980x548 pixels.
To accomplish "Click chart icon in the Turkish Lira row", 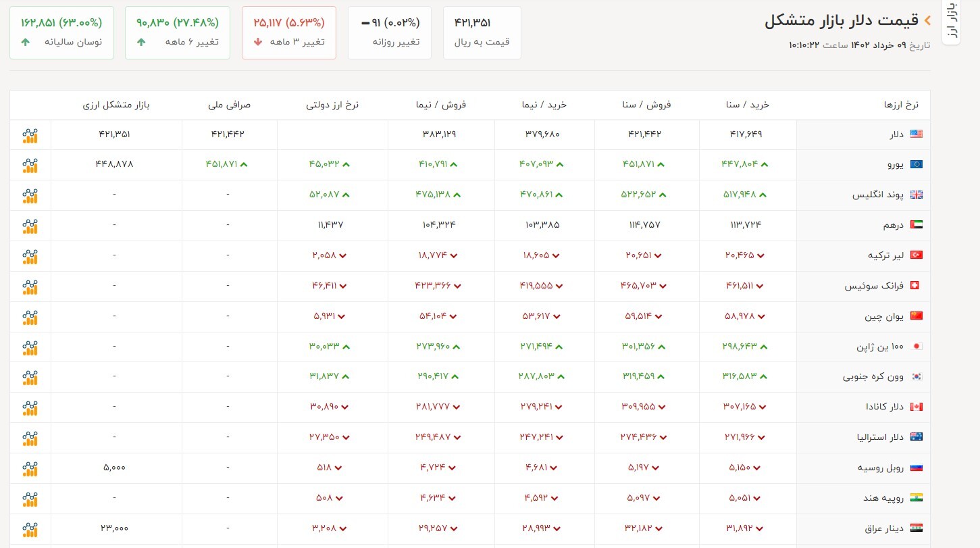I will click(x=30, y=256).
